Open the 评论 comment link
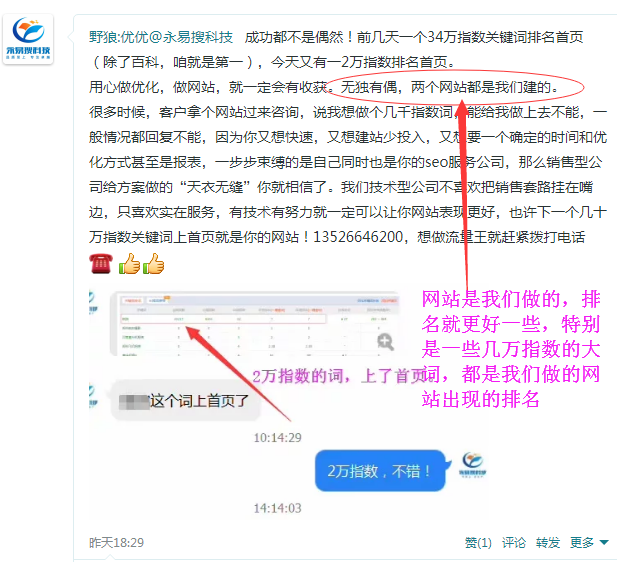 click(514, 543)
